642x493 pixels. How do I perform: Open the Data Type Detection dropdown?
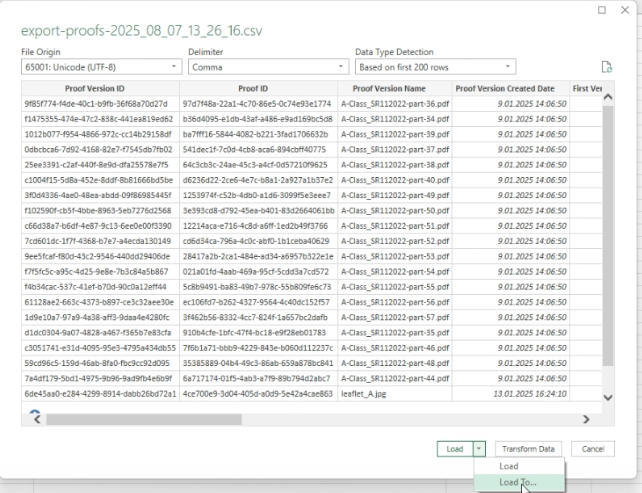click(436, 67)
